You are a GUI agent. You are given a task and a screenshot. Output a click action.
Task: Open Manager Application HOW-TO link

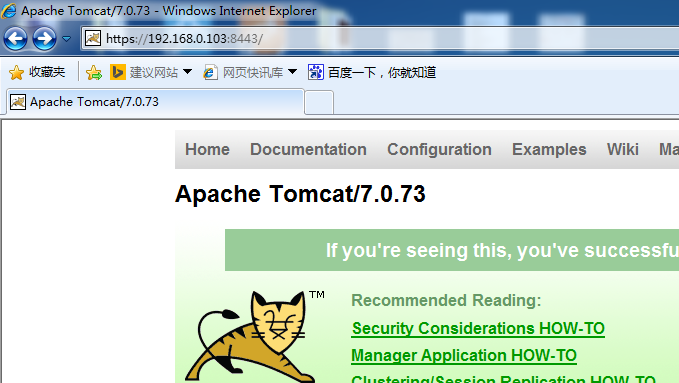tap(464, 356)
